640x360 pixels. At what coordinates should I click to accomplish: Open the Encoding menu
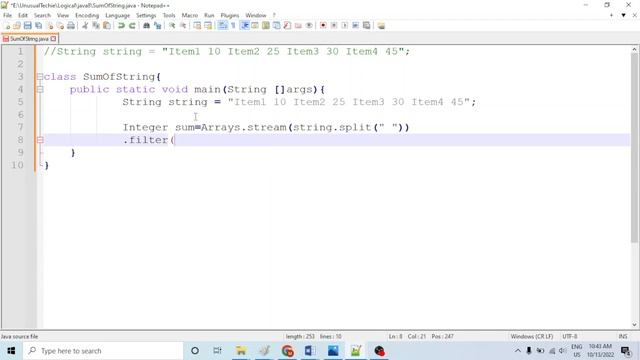[x=87, y=15]
